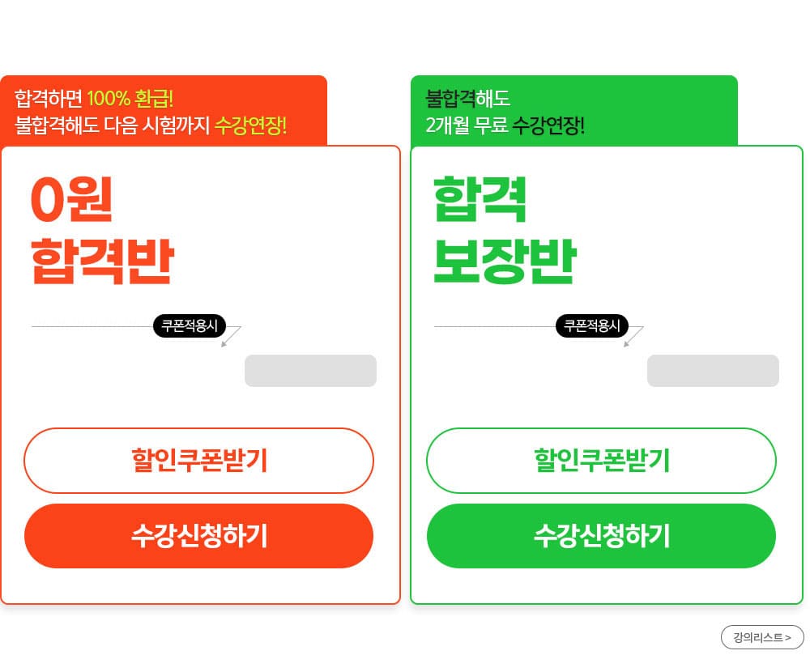Select the gray price box in 합격 보장반
This screenshot has width=810, height=672.
click(713, 370)
